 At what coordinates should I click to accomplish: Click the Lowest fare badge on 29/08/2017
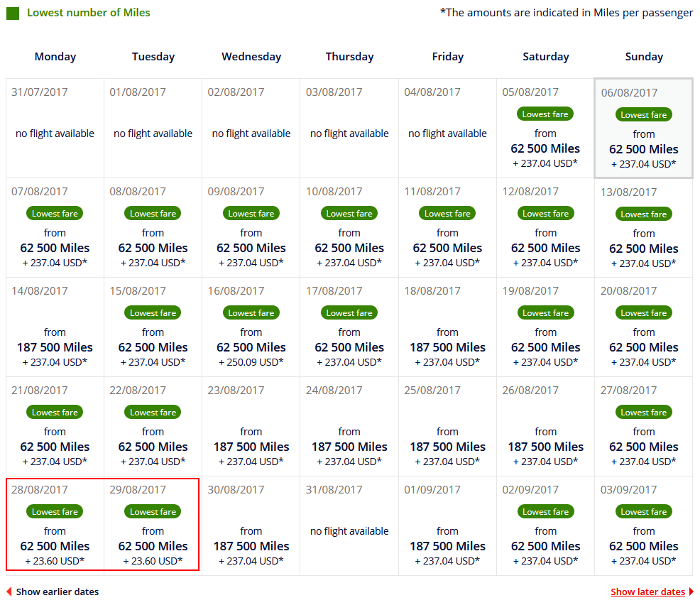point(153,512)
